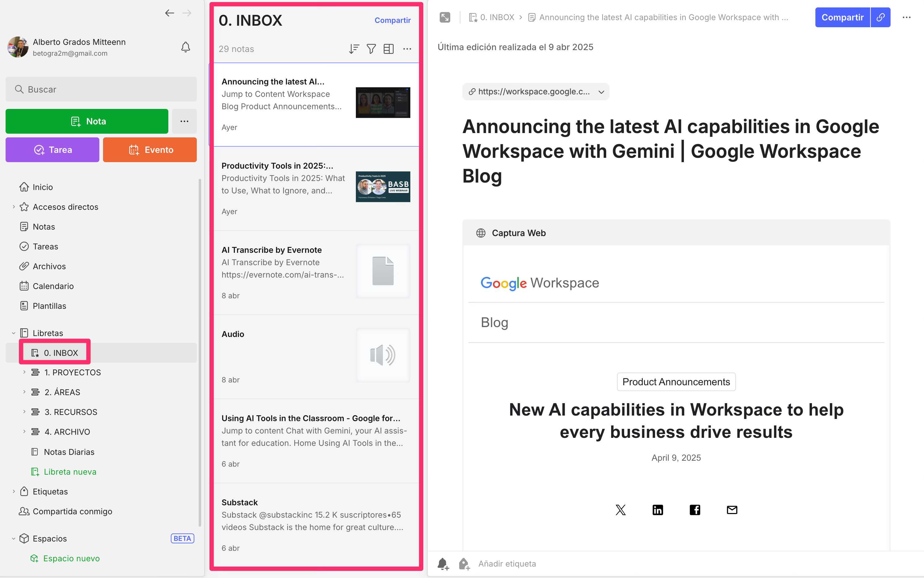Click the workspace.google.com source URL
The image size is (924, 578).
534,92
